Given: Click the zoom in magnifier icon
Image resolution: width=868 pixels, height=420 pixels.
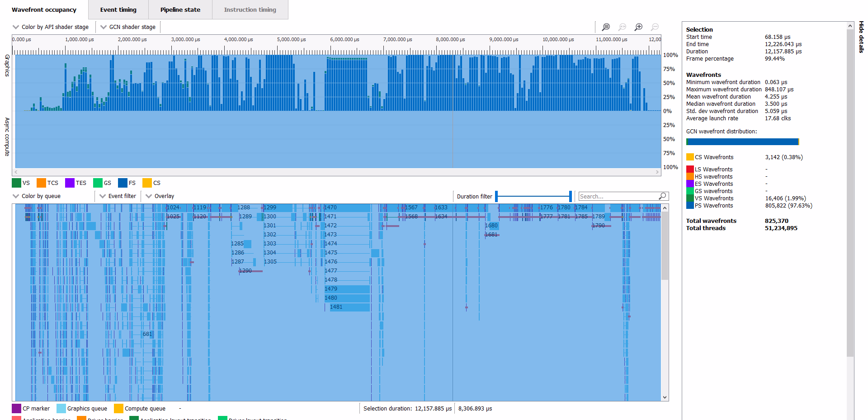Looking at the screenshot, I should pos(638,27).
